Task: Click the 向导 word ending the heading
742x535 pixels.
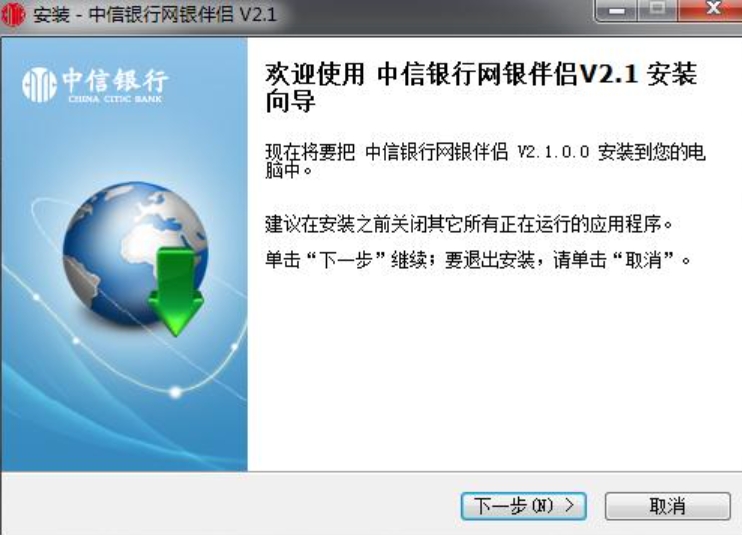Action: coord(290,102)
